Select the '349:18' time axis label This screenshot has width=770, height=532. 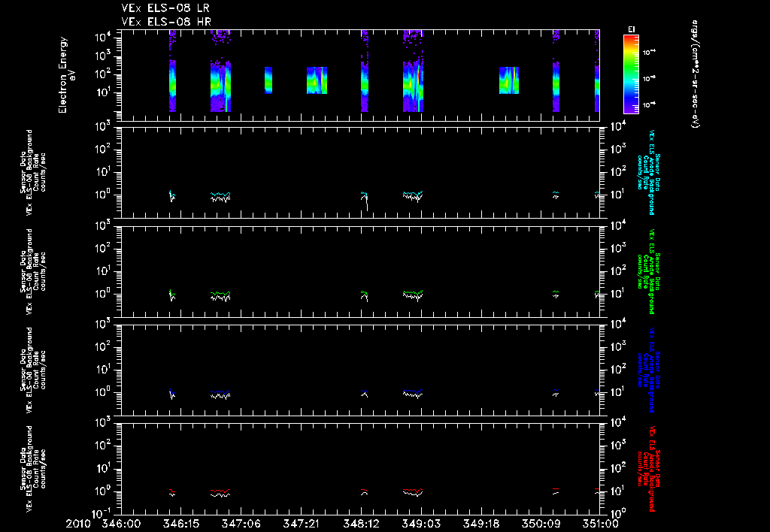[x=481, y=524]
